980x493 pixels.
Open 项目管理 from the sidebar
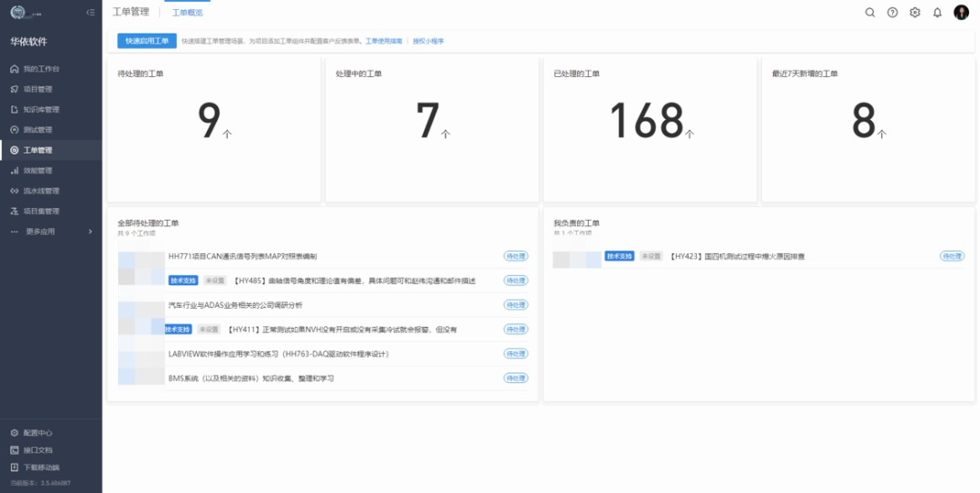click(x=37, y=89)
